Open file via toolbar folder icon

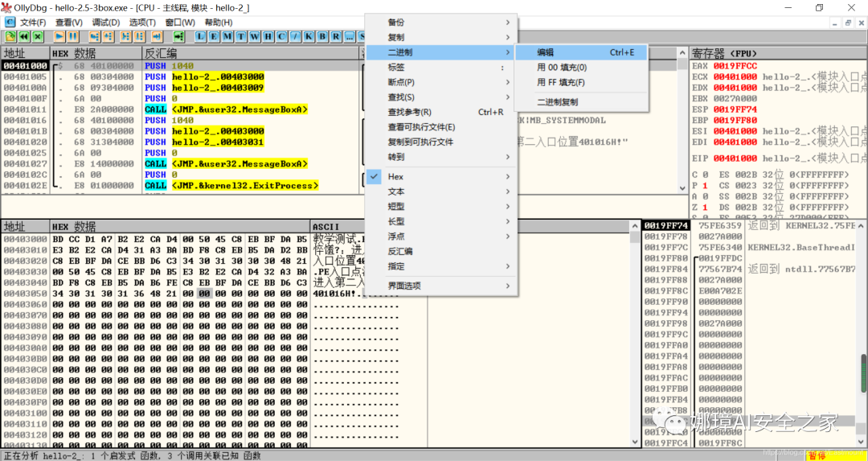point(10,36)
